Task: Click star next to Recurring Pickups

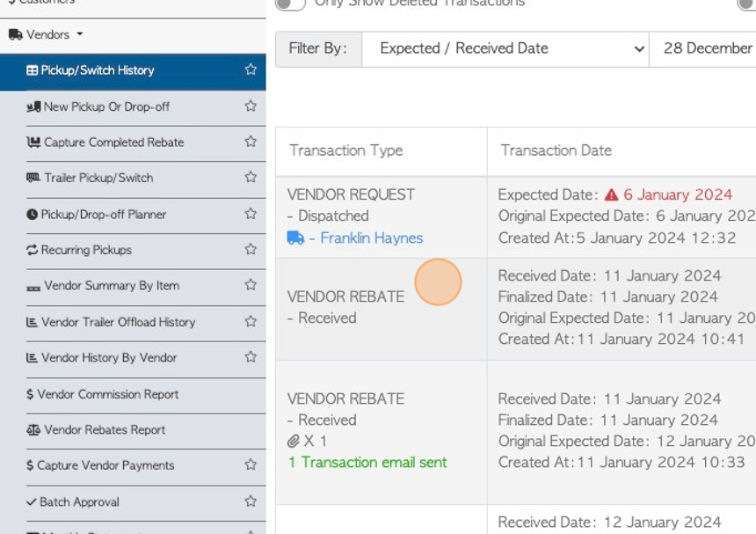Action: (251, 250)
